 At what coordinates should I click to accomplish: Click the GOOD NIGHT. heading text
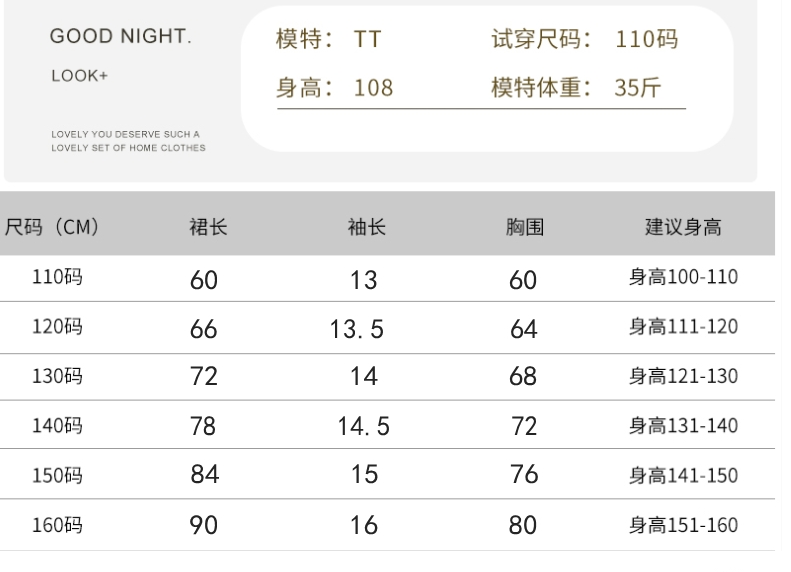click(x=120, y=38)
